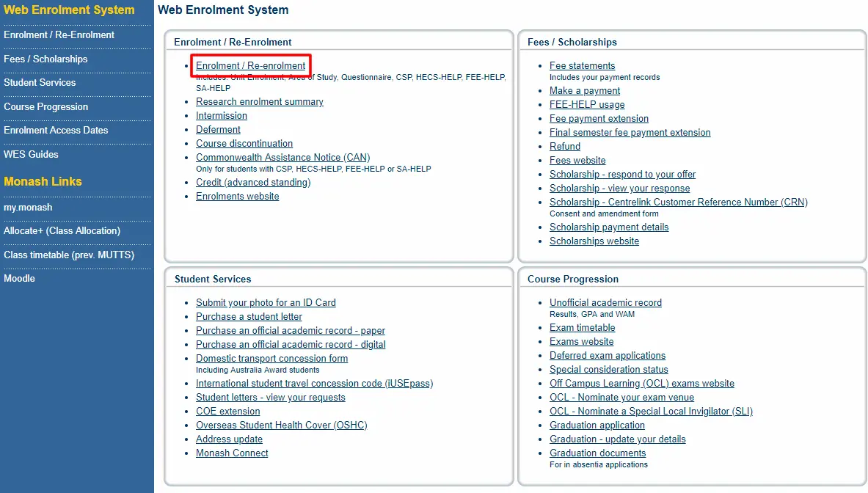868x493 pixels.
Task: Select Fees / Scholarships in the sidebar
Action: click(x=45, y=59)
